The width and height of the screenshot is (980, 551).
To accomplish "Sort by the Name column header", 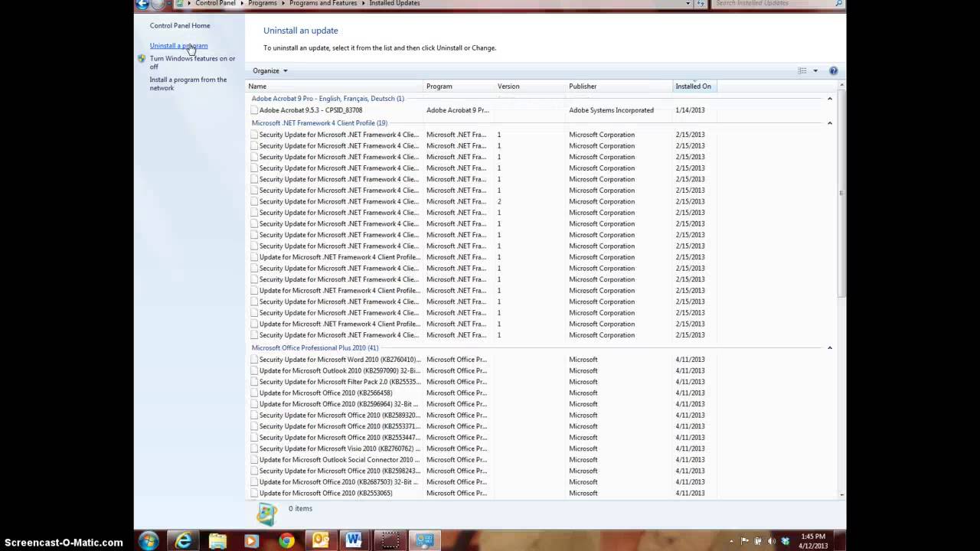I will point(335,86).
